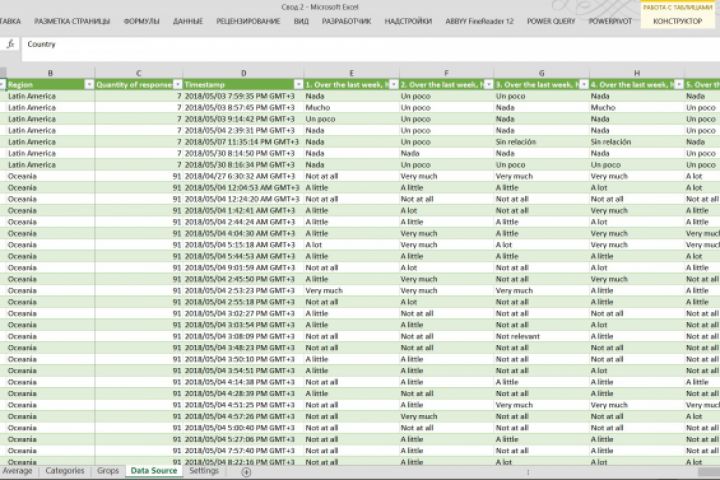Image resolution: width=720 pixels, height=480 pixels.
Task: Add a new sheet with plus icon
Action: pos(246,472)
